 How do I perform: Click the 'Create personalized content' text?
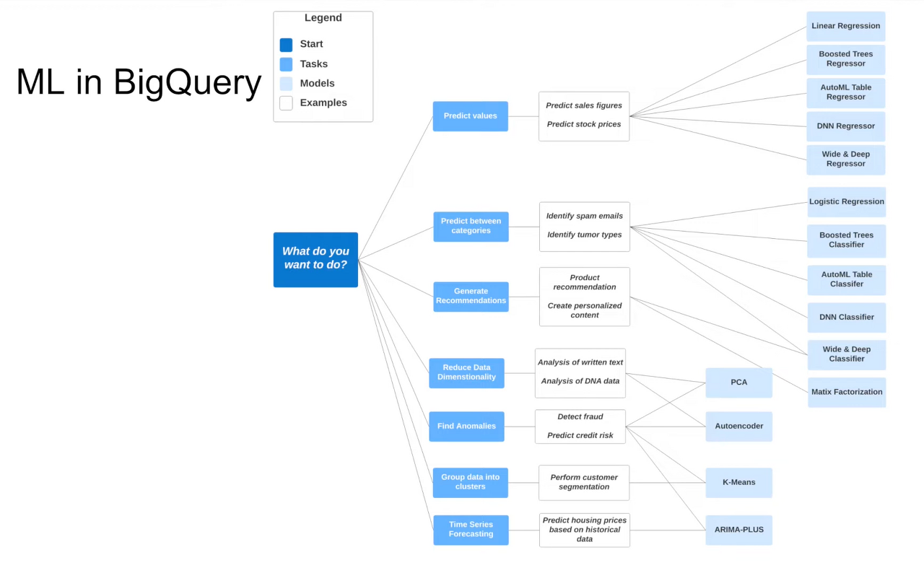click(585, 310)
